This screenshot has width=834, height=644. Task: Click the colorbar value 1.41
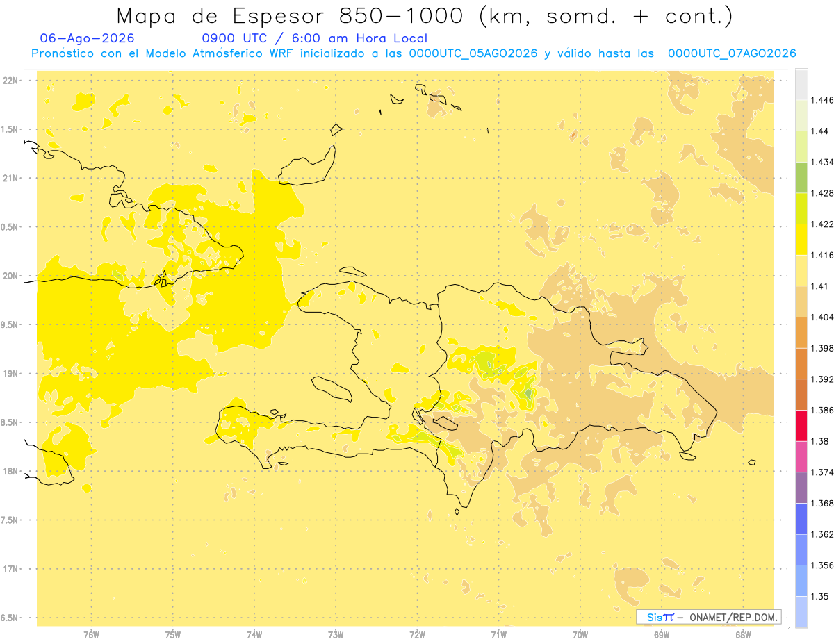[819, 286]
